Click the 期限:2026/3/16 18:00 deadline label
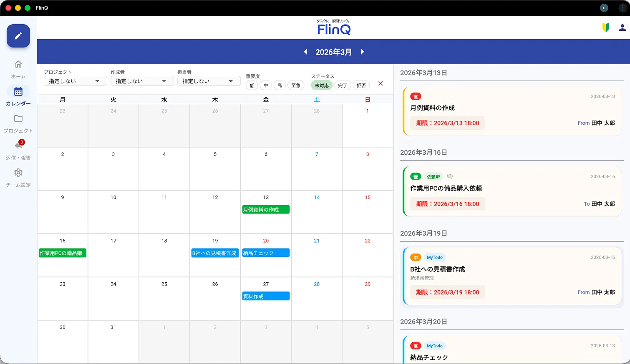The image size is (630, 364). [447, 204]
